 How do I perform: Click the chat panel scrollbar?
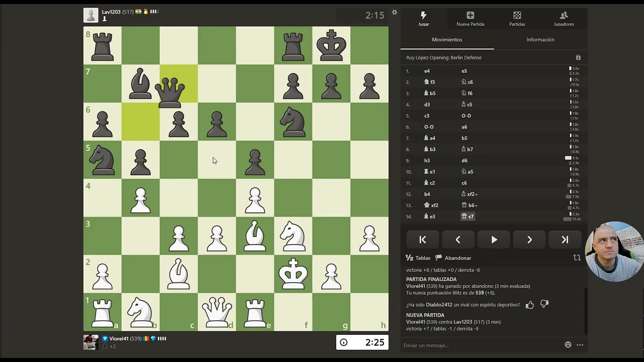[586, 311]
